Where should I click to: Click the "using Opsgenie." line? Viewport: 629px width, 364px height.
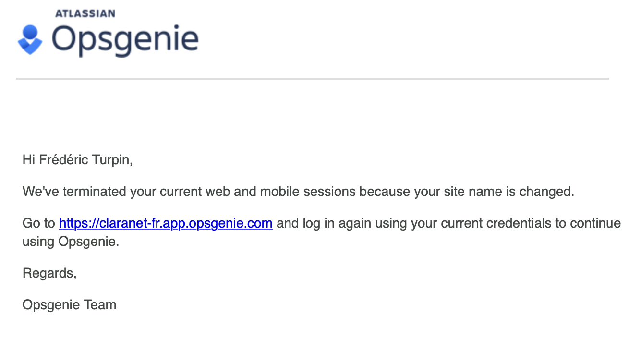click(x=71, y=241)
